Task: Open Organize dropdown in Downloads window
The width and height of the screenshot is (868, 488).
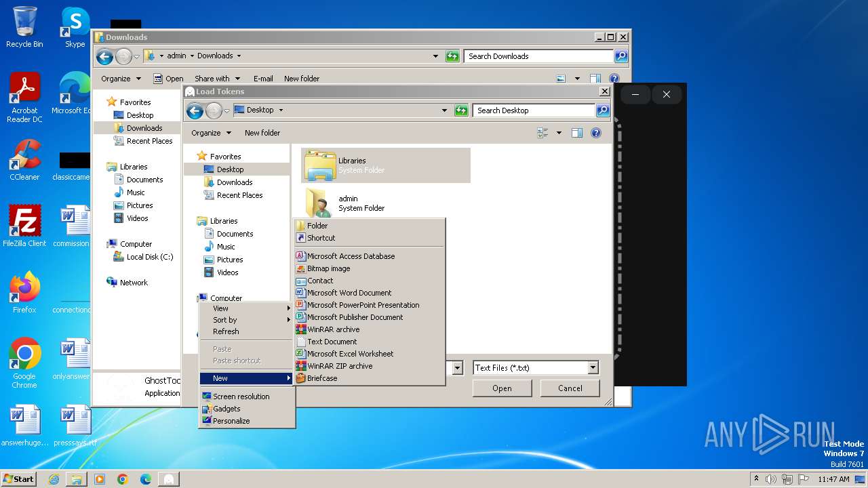Action: (x=121, y=79)
